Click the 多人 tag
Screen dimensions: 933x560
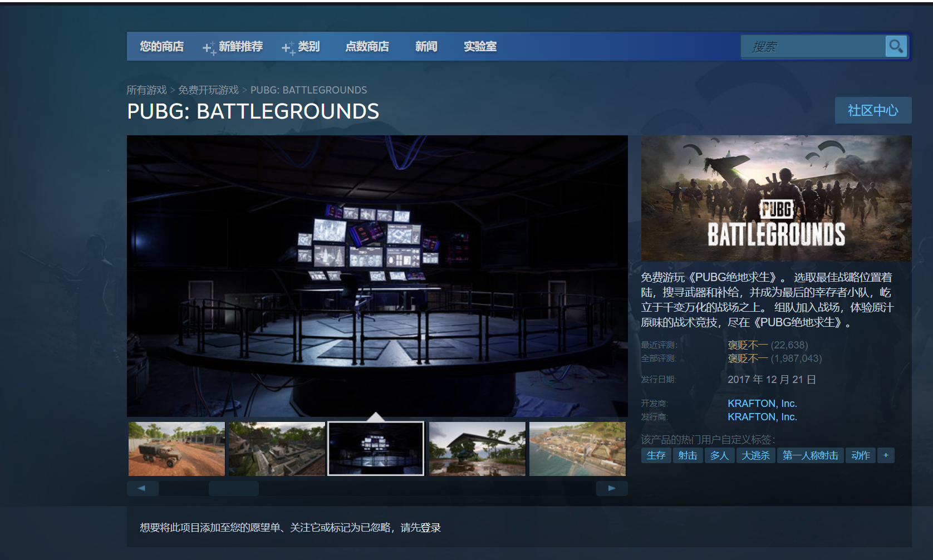tap(719, 455)
